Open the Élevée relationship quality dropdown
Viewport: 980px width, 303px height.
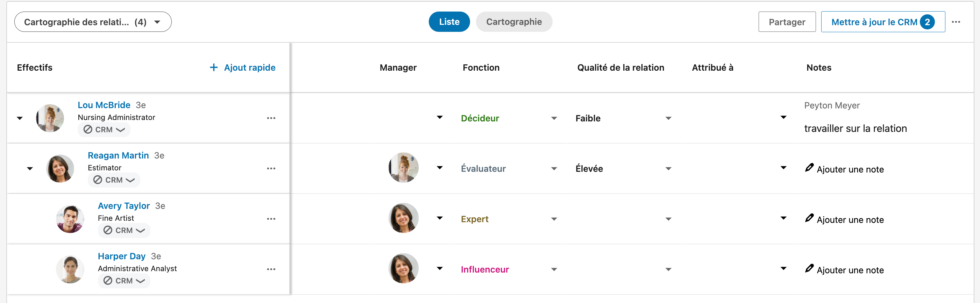(x=623, y=169)
